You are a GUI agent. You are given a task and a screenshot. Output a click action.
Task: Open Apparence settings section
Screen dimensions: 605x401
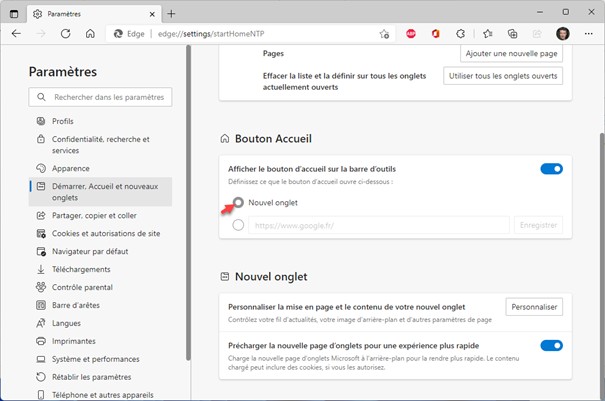(100, 168)
